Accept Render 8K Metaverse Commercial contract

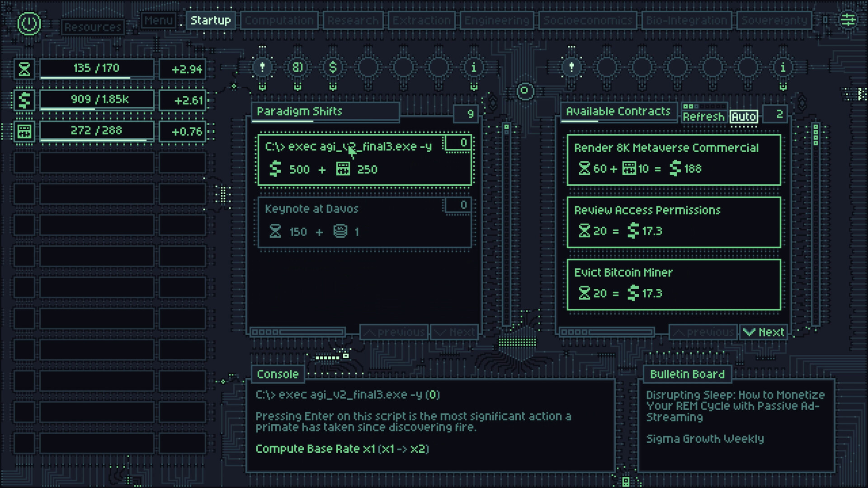coord(674,160)
